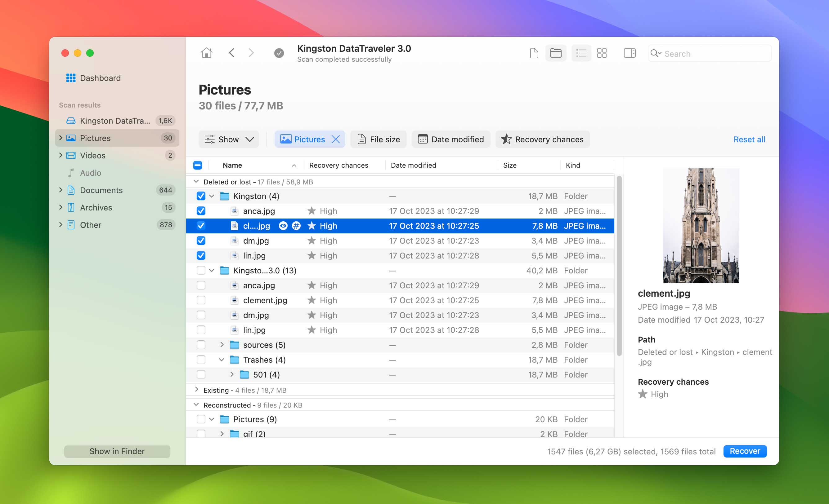Toggle the select-all header checkbox
The height and width of the screenshot is (504, 829).
coord(198,165)
